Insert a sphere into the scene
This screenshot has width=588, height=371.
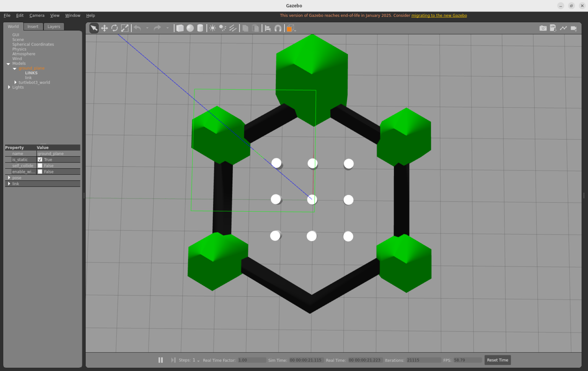point(190,28)
